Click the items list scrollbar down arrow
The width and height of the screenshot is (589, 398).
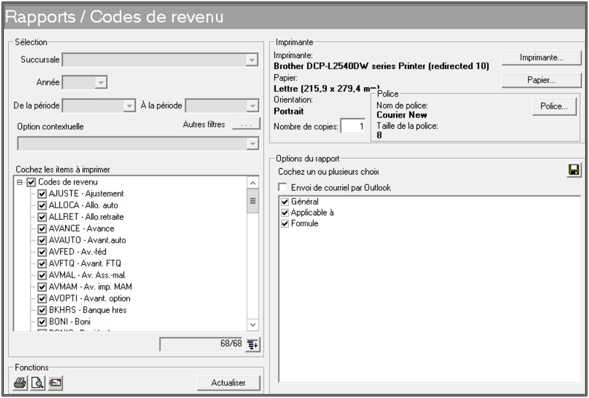[x=253, y=324]
